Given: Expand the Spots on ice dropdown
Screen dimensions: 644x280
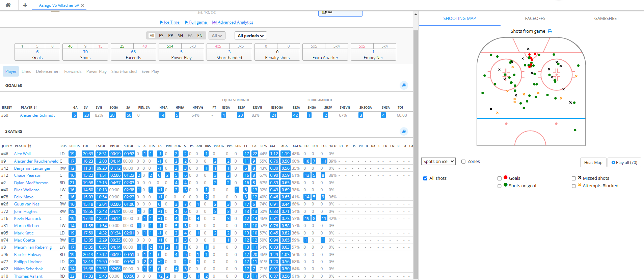Looking at the screenshot, I should coord(438,162).
